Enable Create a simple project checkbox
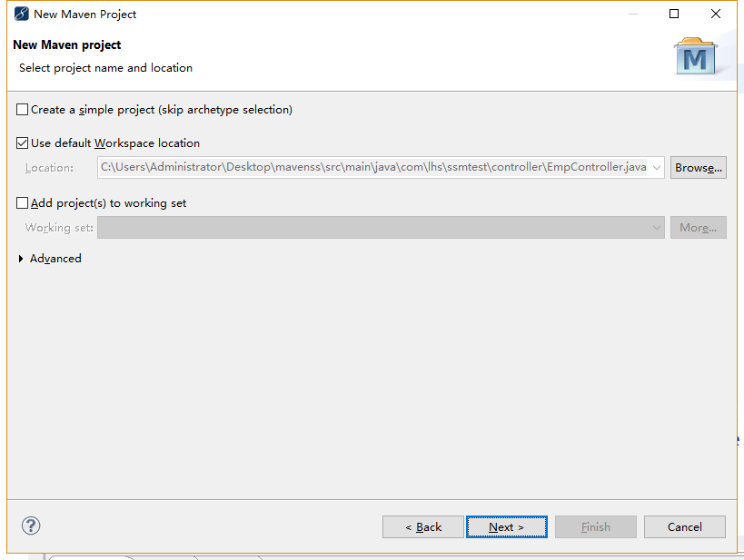744x560 pixels. (23, 110)
